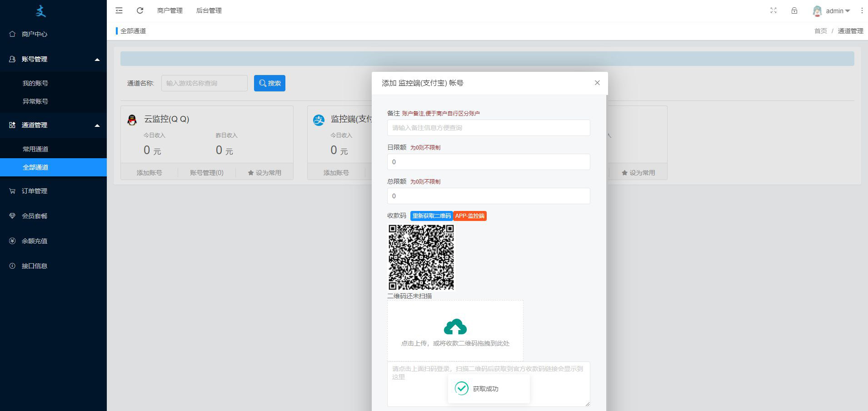Toggle fullscreen mode icon
This screenshot has width=868, height=411.
[x=773, y=10]
